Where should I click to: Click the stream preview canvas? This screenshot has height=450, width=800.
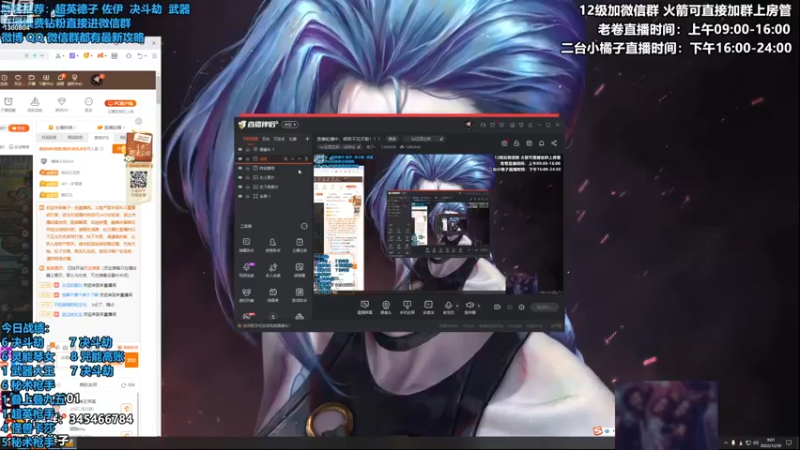438,223
